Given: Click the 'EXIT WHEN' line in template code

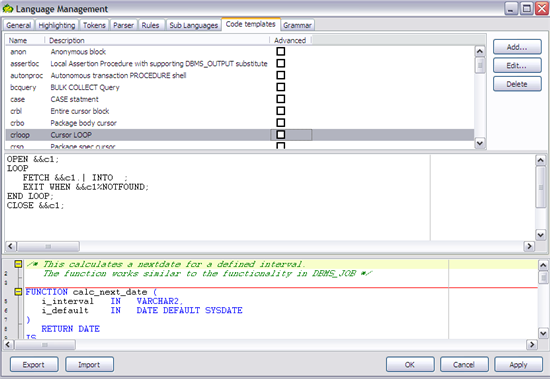Looking at the screenshot, I should [86, 187].
